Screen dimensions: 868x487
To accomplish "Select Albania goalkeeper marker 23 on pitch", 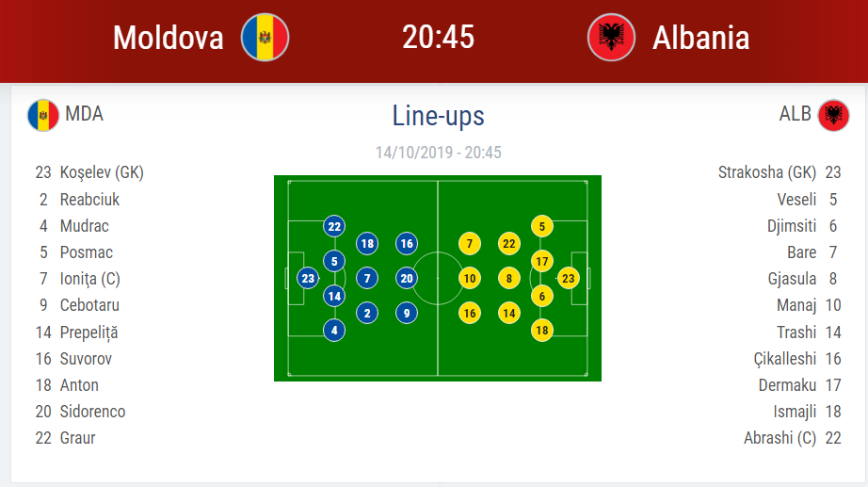I will (568, 278).
